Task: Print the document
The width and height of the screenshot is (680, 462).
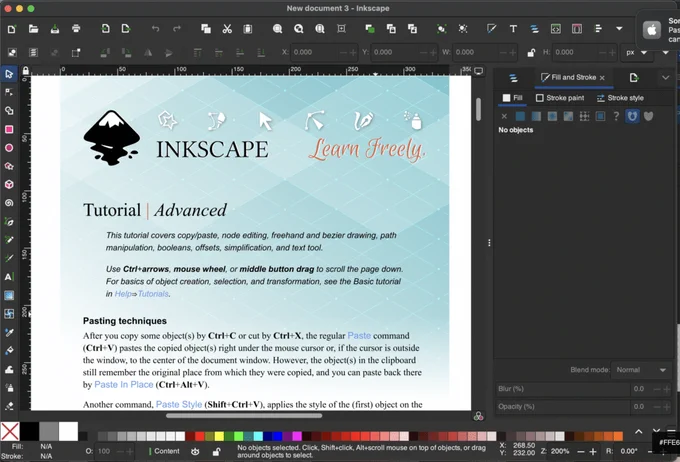Action: click(76, 29)
